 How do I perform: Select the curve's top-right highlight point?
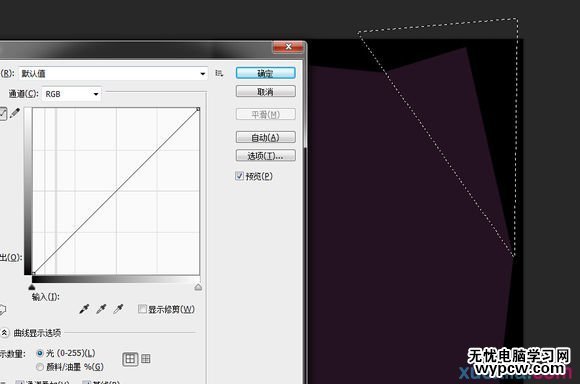pos(198,109)
